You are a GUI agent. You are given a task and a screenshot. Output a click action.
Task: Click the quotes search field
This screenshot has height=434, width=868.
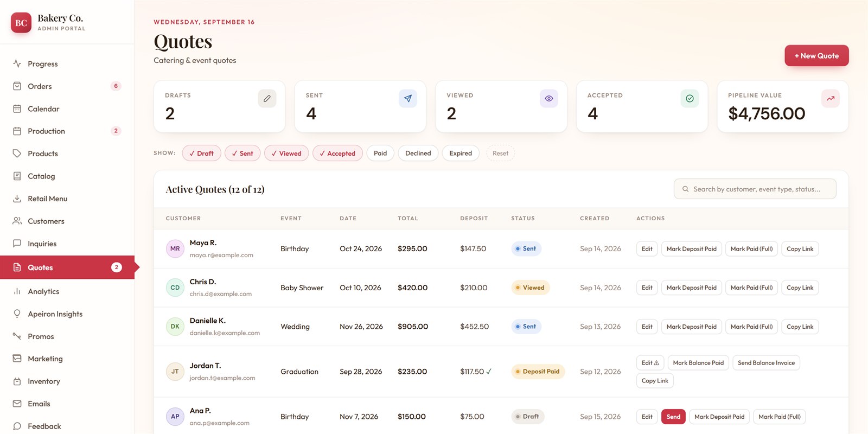tap(755, 189)
